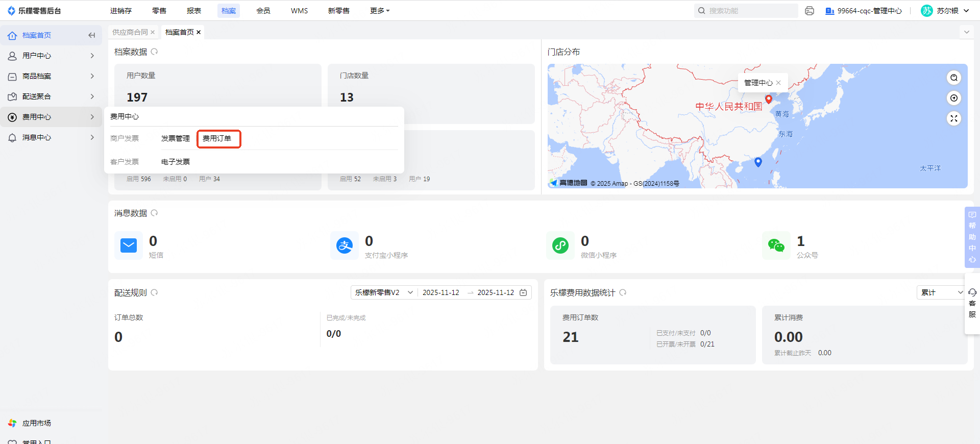This screenshot has height=444, width=980.
Task: Open the 更多 dropdown menu
Action: 379,11
